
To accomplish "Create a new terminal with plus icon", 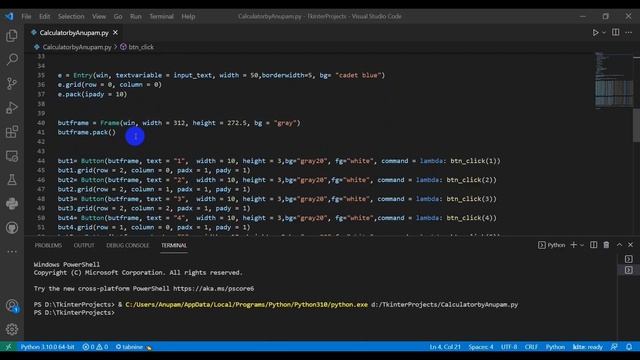I will pos(573,245).
